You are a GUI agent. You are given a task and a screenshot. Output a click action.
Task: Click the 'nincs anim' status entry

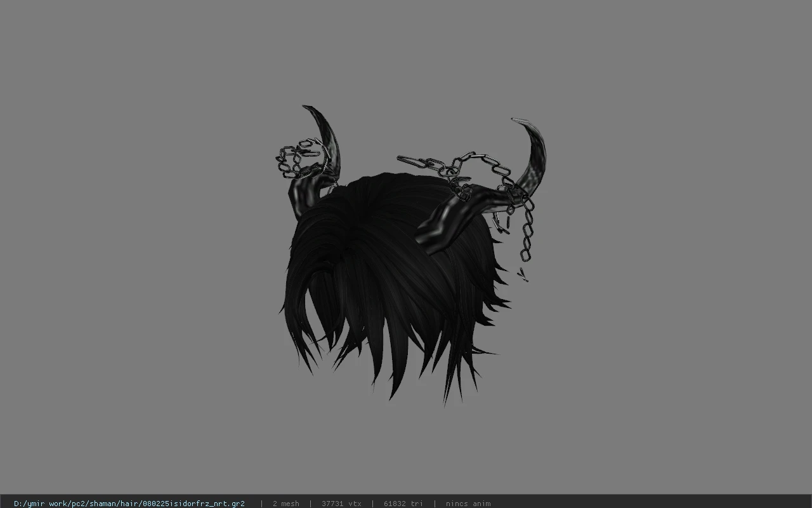[468, 504]
